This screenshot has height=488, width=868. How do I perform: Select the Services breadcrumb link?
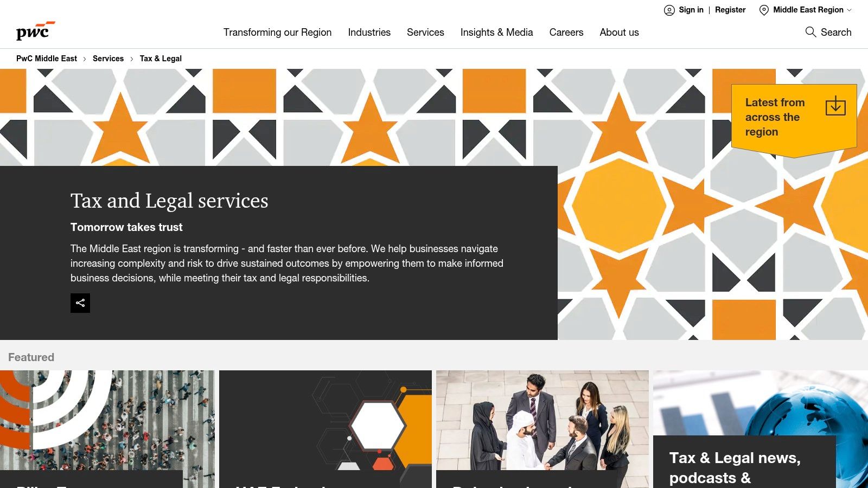pos(108,59)
